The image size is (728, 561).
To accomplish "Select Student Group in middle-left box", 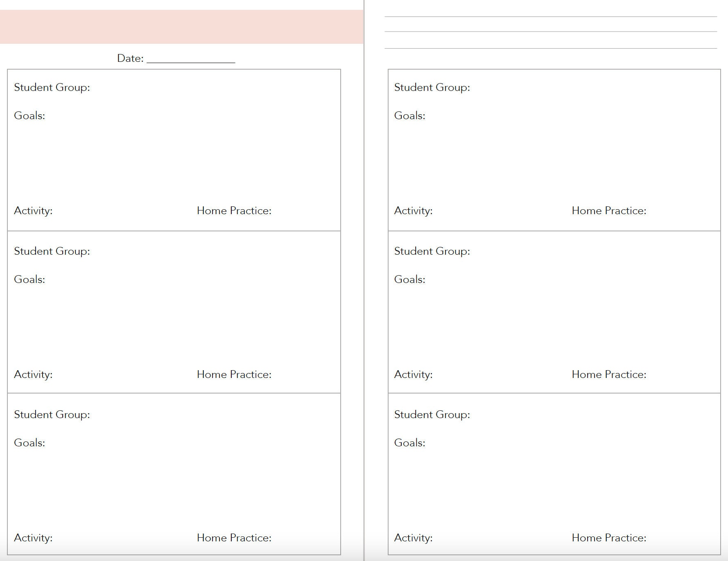I will 52,251.
